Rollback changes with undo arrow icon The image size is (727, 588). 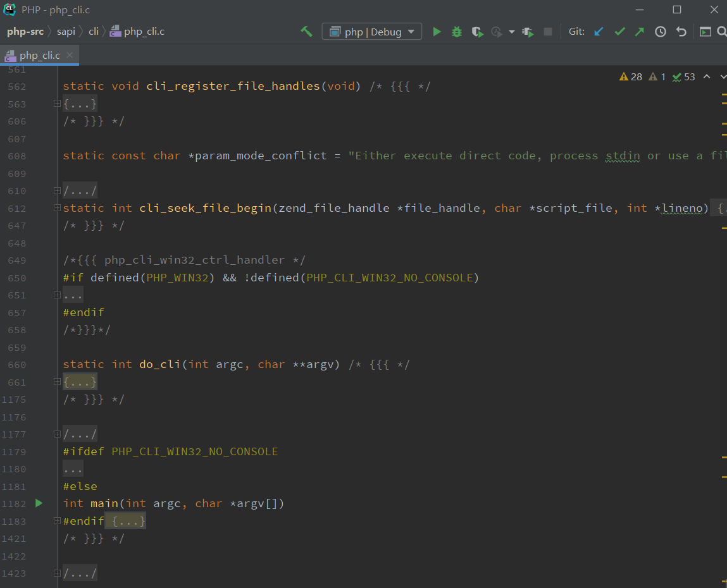[x=681, y=32]
